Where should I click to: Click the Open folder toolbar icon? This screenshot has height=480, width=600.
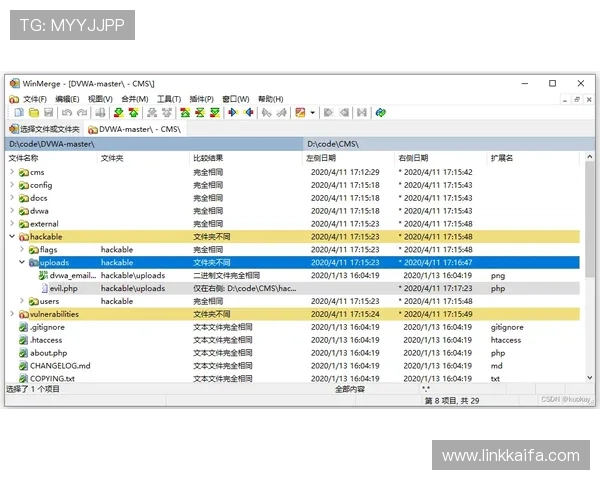[x=34, y=113]
